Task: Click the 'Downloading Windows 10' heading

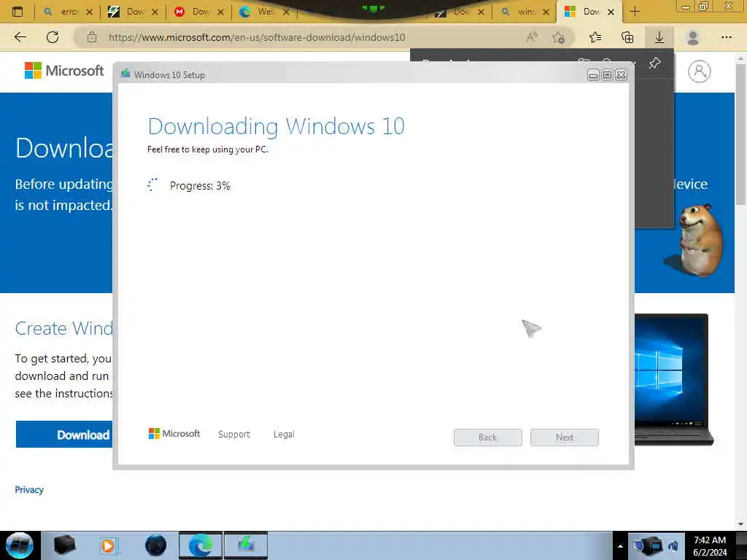Action: [x=276, y=127]
